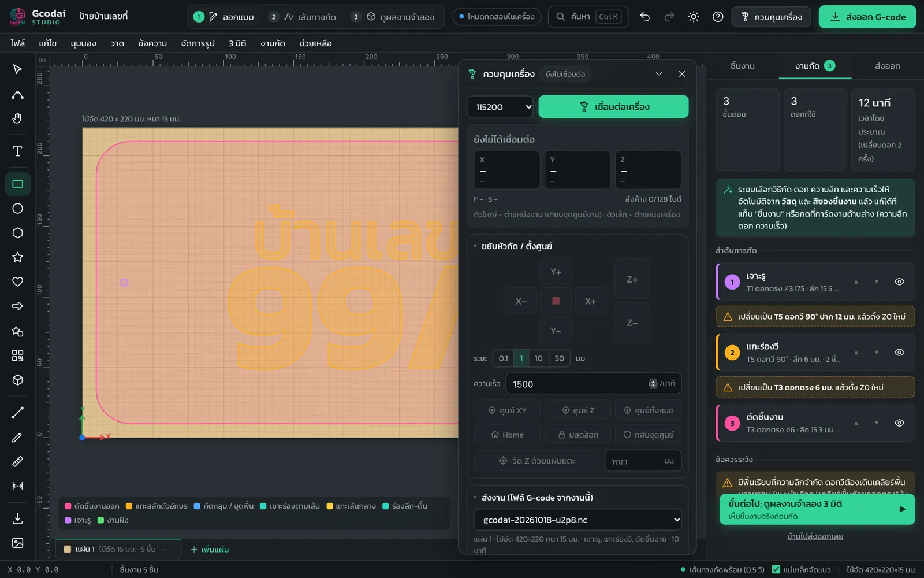The image size is (924, 578).
Task: Choose the node edit tool
Action: 17,94
